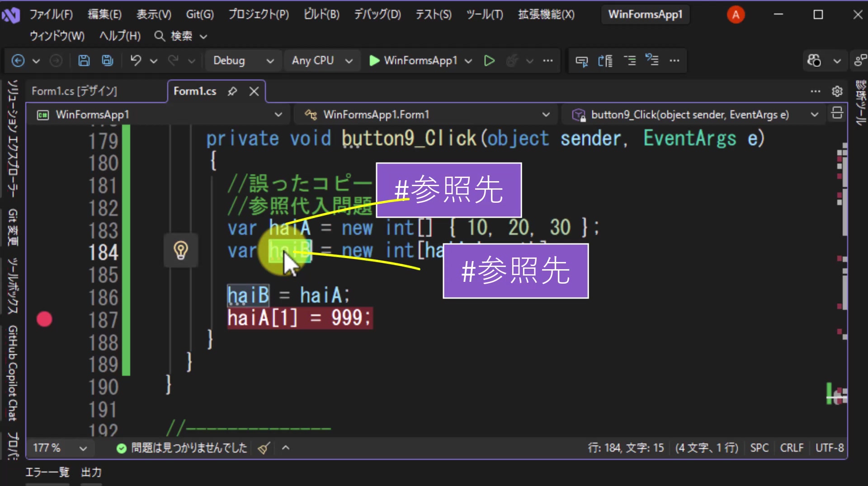868x486 pixels.
Task: Open the ソリューション エクスプローラー side tab
Action: (13, 138)
